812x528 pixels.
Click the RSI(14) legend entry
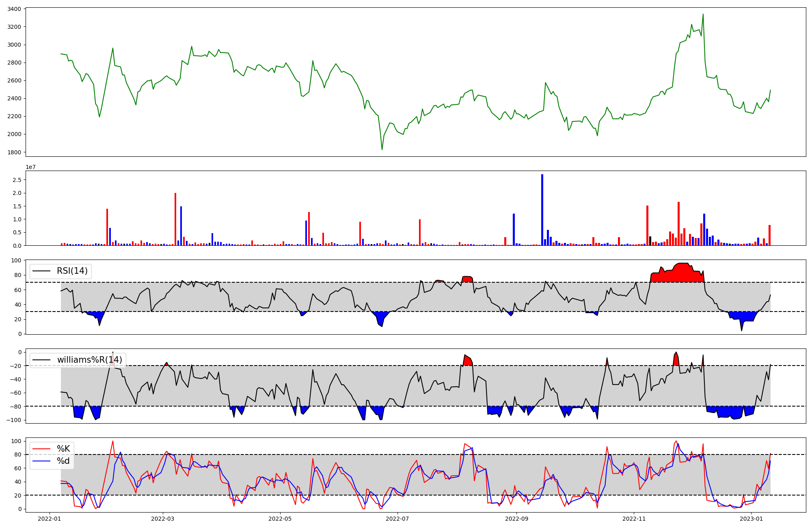click(72, 271)
